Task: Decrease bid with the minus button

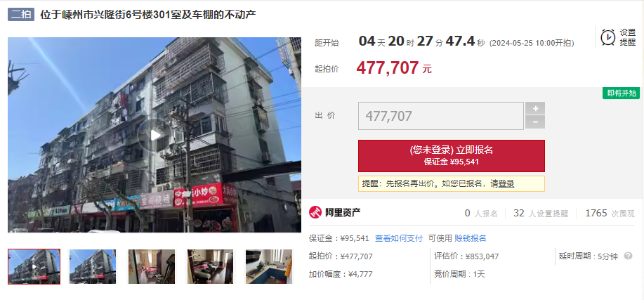Action: click(535, 122)
